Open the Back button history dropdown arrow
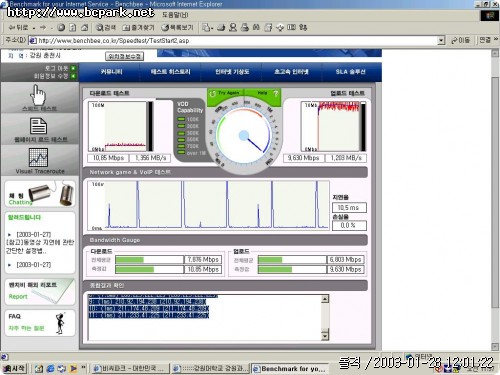Image resolution: width=500 pixels, height=375 pixels. pyautogui.click(x=34, y=28)
